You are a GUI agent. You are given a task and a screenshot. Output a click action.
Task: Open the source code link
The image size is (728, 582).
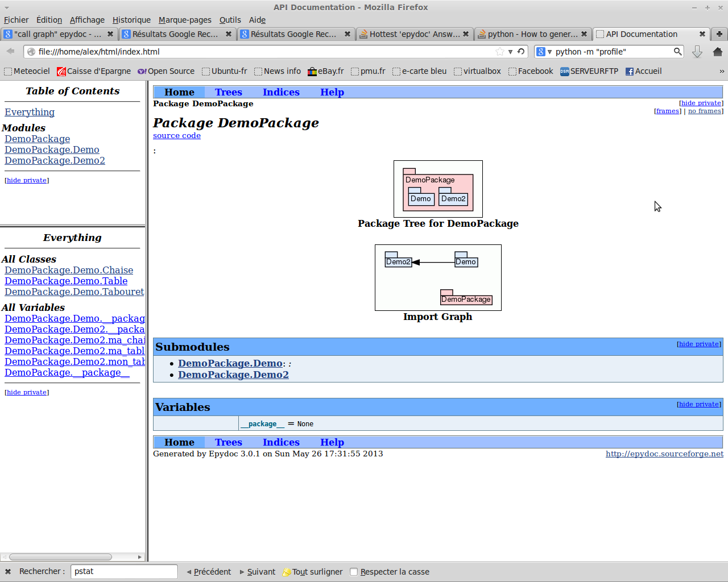pos(177,135)
